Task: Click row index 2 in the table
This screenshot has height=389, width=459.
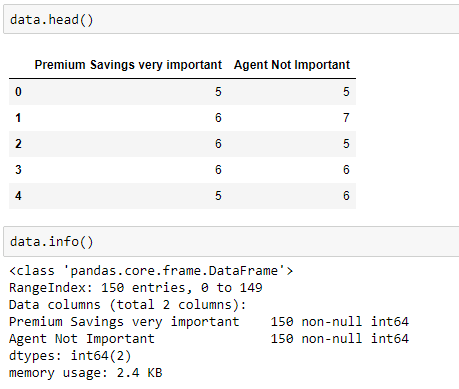Action: pyautogui.click(x=18, y=144)
